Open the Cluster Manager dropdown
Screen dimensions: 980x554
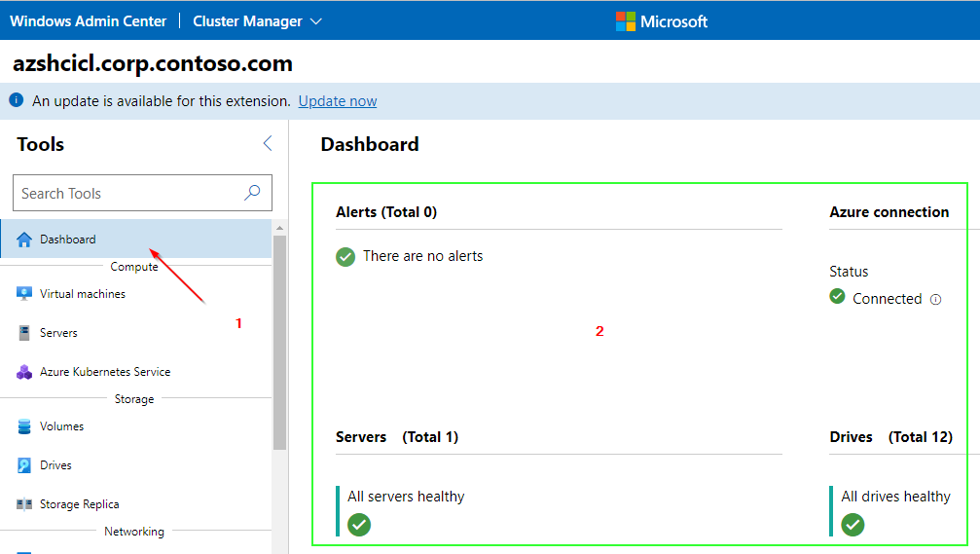[x=257, y=21]
